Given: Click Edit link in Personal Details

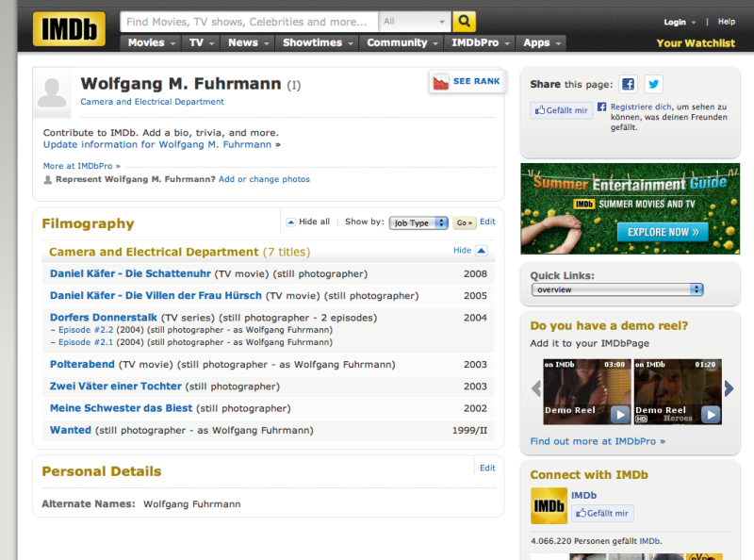Looking at the screenshot, I should click(x=487, y=469).
